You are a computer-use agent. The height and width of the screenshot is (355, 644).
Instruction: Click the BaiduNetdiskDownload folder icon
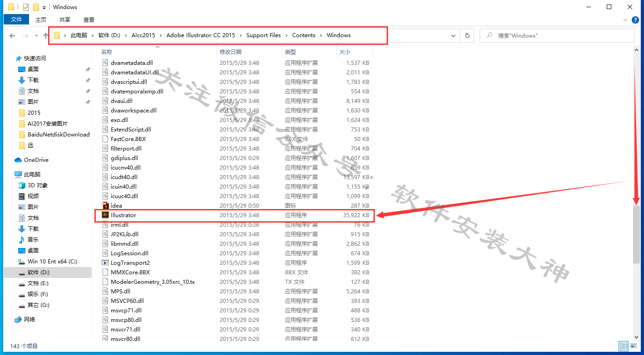[x=22, y=135]
